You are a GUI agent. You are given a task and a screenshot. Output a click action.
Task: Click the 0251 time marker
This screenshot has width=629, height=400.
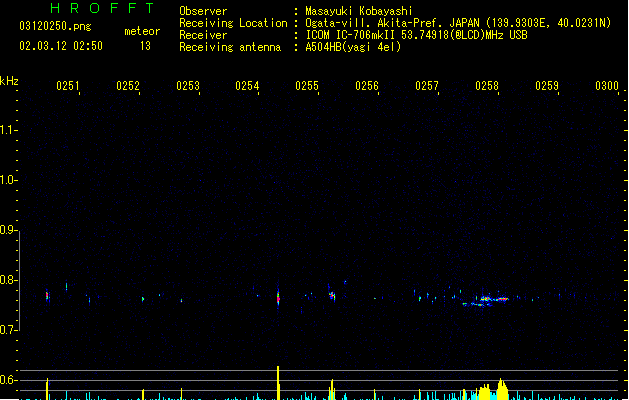(67, 86)
